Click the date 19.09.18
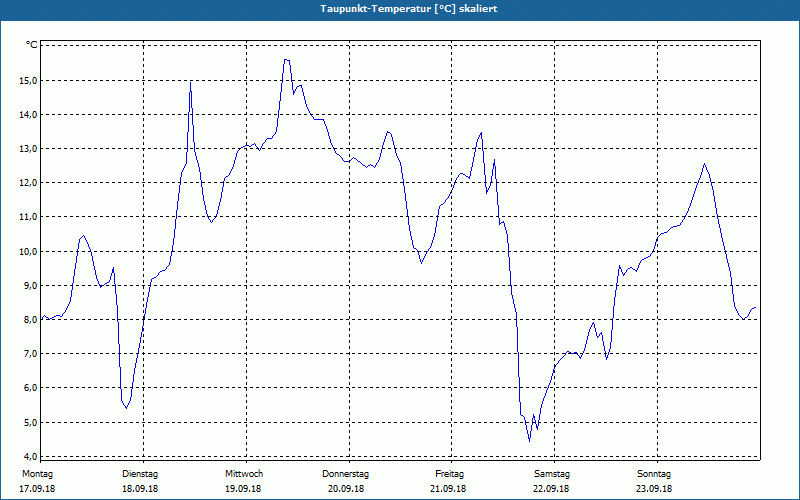 [x=243, y=489]
